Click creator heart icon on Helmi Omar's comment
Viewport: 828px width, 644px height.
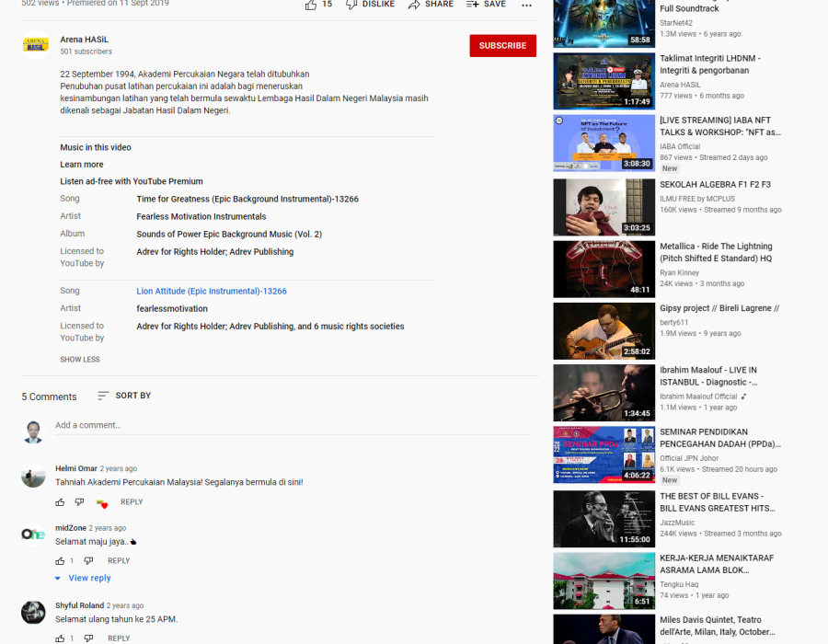(102, 503)
